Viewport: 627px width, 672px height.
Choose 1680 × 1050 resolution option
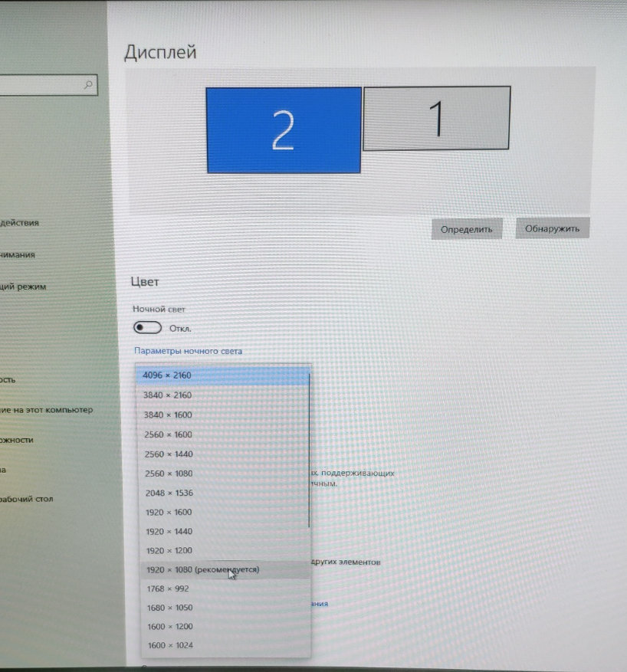tap(169, 608)
